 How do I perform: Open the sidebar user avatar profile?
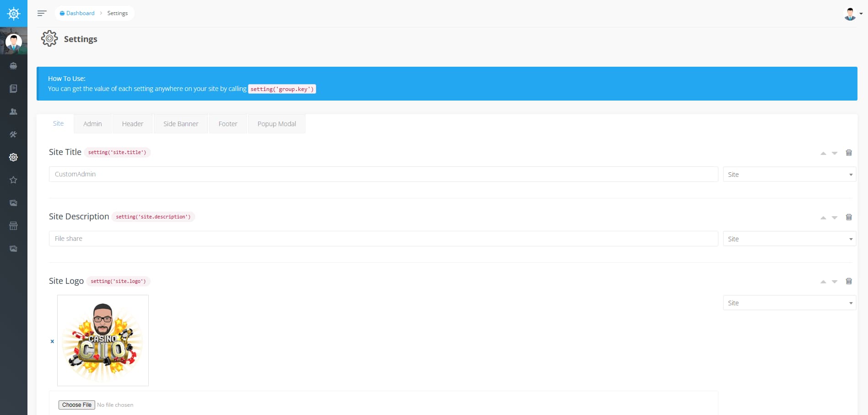click(14, 42)
